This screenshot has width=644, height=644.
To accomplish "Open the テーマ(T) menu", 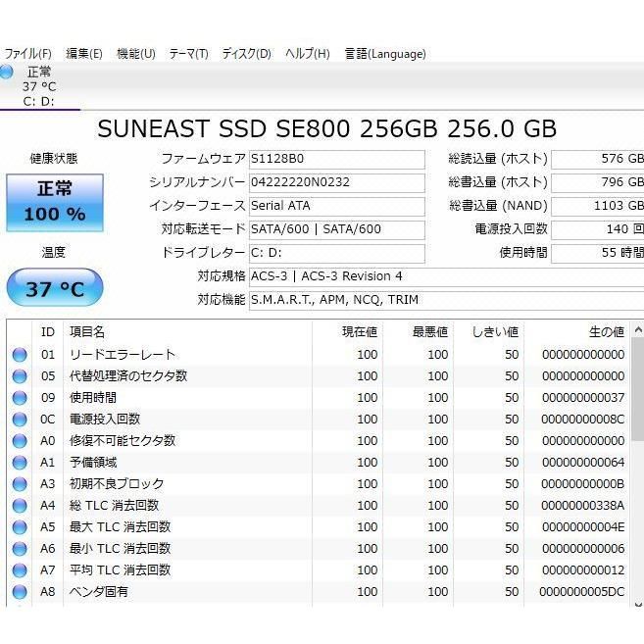I will pos(188,54).
